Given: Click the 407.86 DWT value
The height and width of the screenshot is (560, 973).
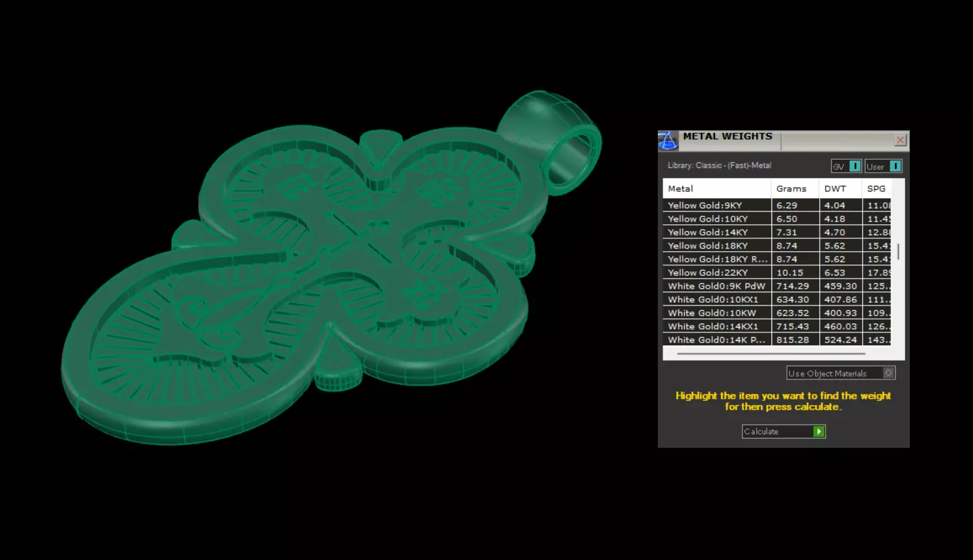Looking at the screenshot, I should point(841,299).
